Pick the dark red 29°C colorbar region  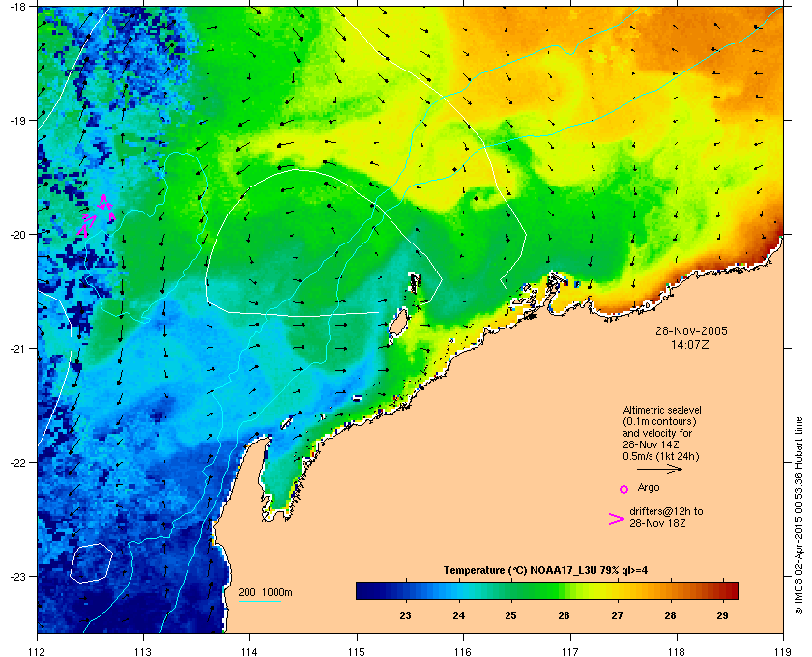coord(724,590)
